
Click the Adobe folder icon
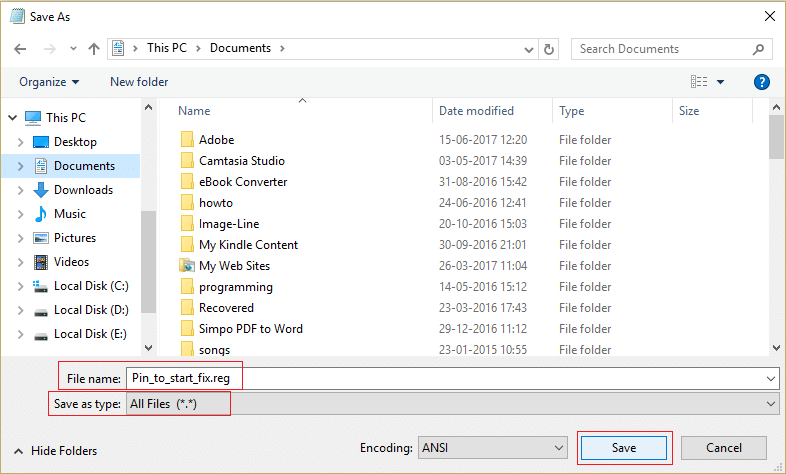pos(187,139)
